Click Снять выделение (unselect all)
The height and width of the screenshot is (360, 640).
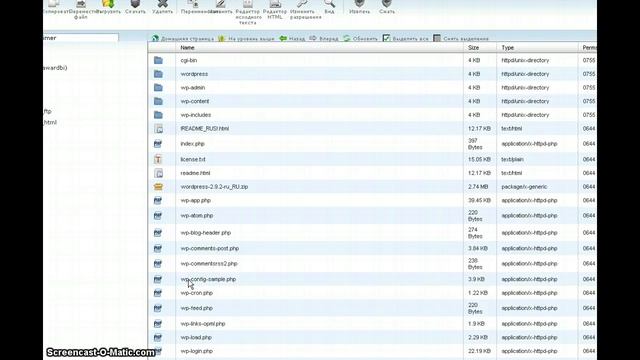461,38
